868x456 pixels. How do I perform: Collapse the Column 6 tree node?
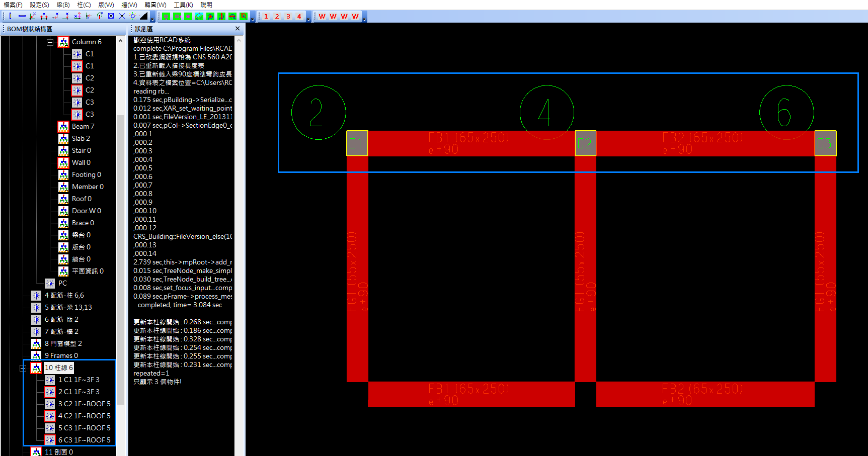[x=50, y=42]
